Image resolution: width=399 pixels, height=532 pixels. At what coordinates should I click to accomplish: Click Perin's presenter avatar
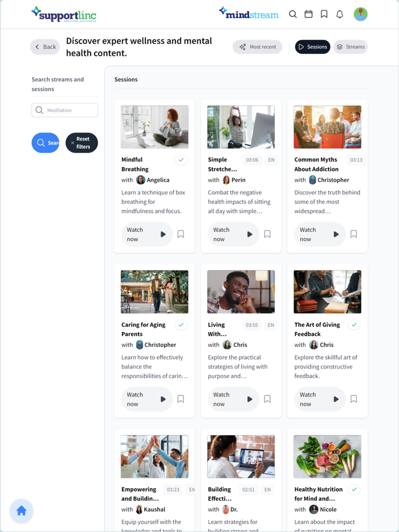click(x=226, y=180)
